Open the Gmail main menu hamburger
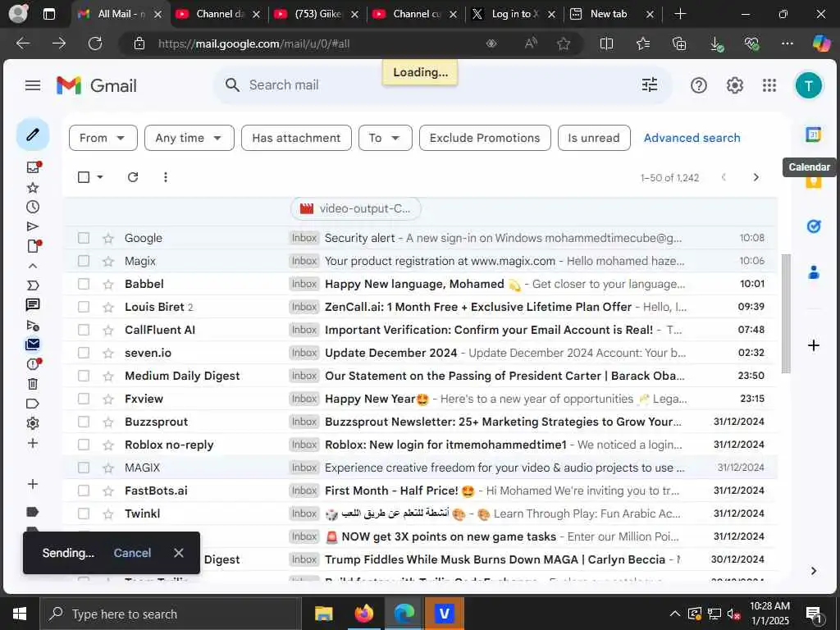 (33, 85)
